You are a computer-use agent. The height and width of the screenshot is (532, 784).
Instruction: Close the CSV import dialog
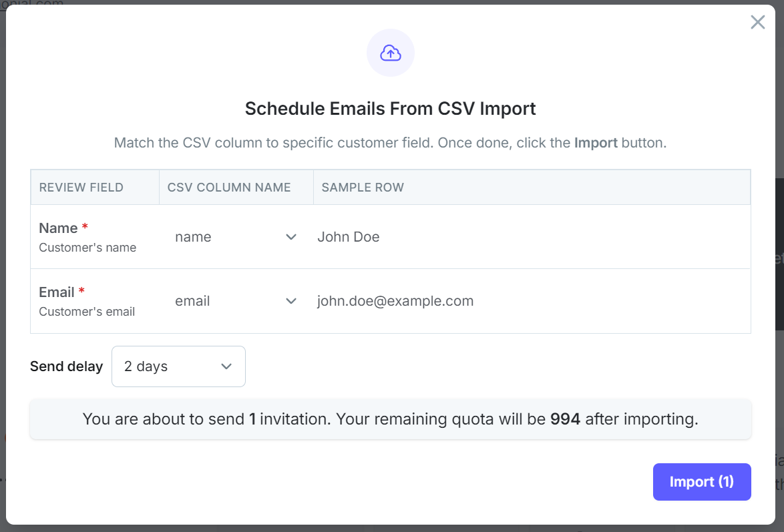tap(757, 22)
